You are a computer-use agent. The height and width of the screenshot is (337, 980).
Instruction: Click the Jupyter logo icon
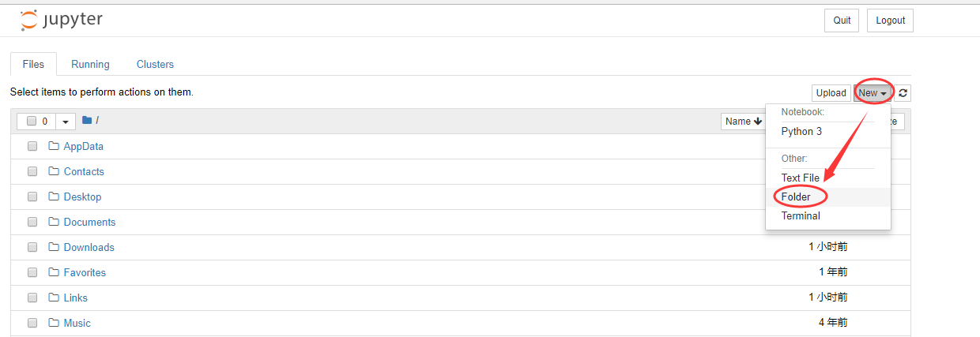click(x=28, y=21)
